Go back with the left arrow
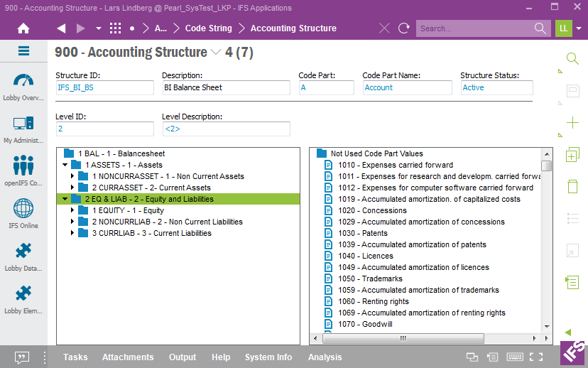This screenshot has height=368, width=588. click(x=61, y=28)
